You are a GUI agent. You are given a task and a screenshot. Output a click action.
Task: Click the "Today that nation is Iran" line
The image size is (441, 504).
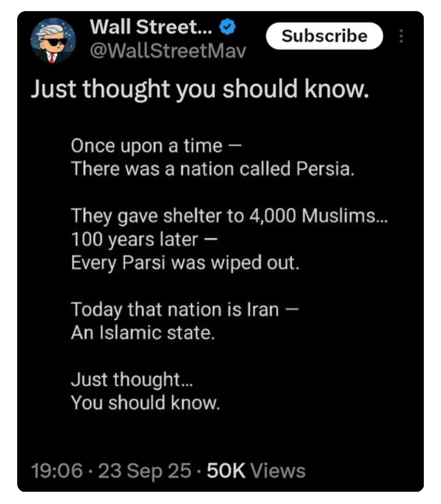click(x=185, y=309)
